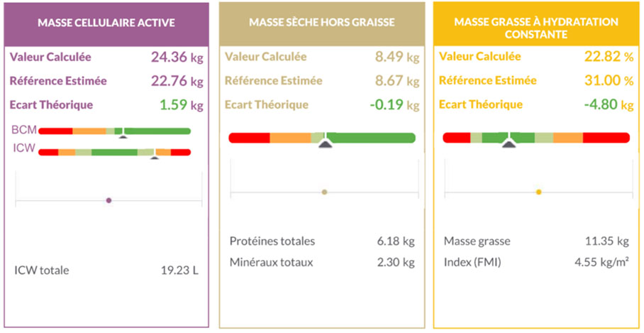
Task: Click the ICW gauge triangle marker
Action: (155, 156)
